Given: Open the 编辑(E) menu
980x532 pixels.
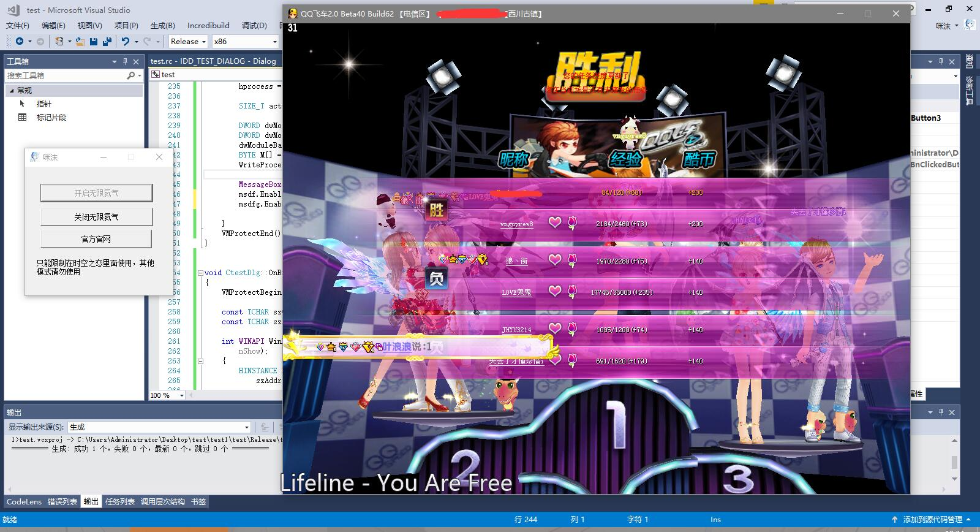Looking at the screenshot, I should tap(53, 25).
